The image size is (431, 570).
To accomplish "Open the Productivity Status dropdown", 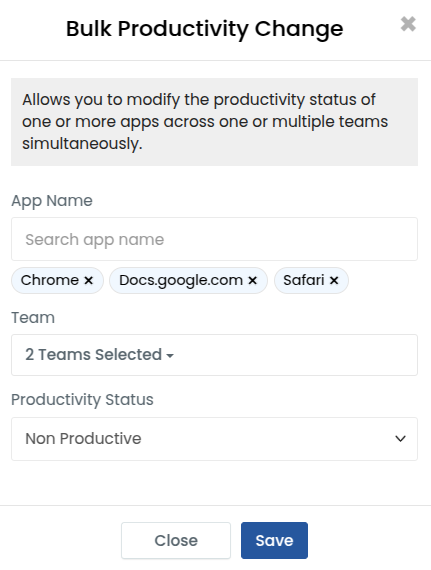I will click(x=214, y=439).
